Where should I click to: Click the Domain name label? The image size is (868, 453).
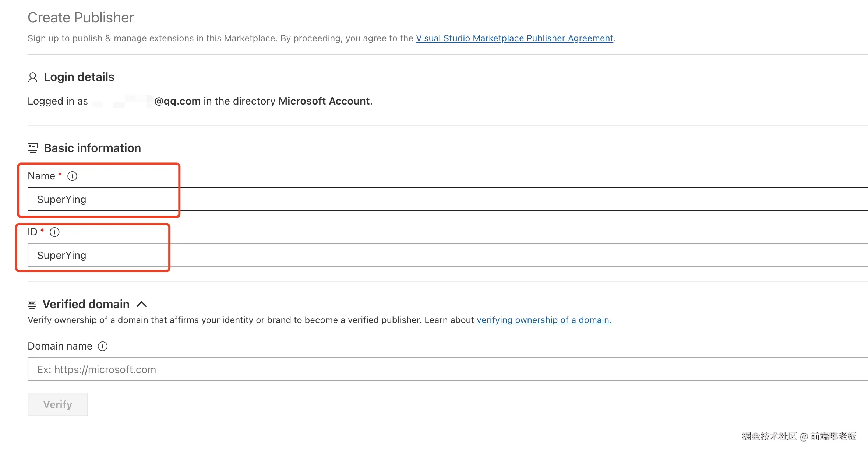[60, 346]
